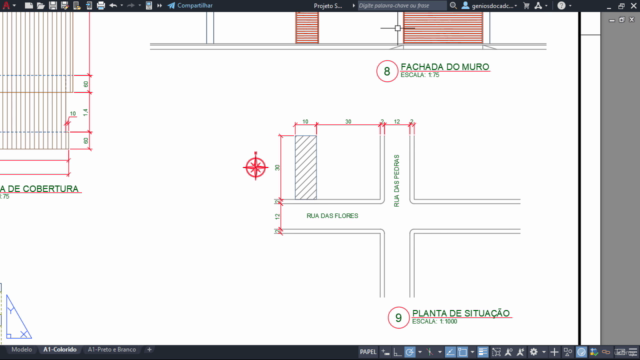
Task: Click the orange chain link status icon
Action: [606, 352]
